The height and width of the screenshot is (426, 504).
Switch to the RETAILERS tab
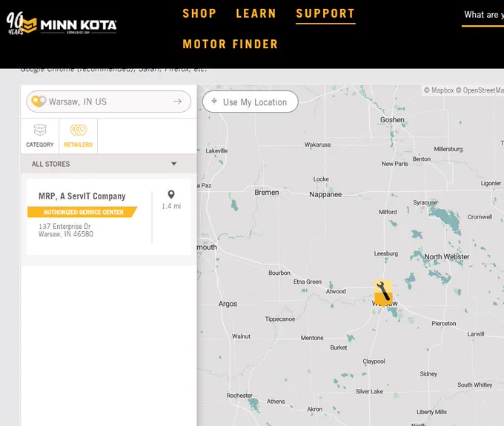click(78, 136)
